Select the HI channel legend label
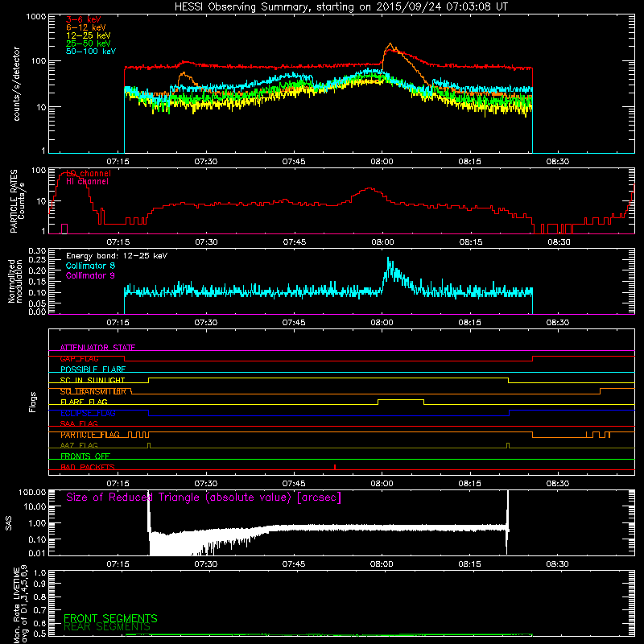644x644 pixels. 87,182
